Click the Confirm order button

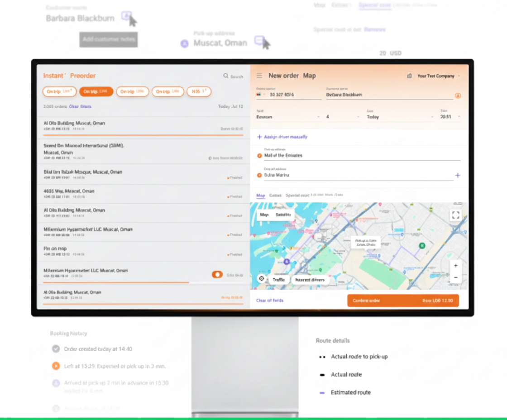403,301
